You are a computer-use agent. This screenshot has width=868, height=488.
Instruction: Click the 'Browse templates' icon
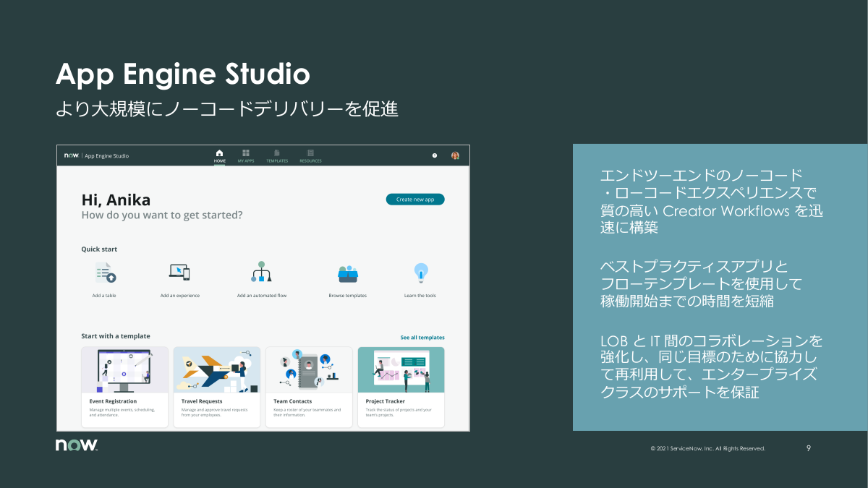click(x=348, y=273)
